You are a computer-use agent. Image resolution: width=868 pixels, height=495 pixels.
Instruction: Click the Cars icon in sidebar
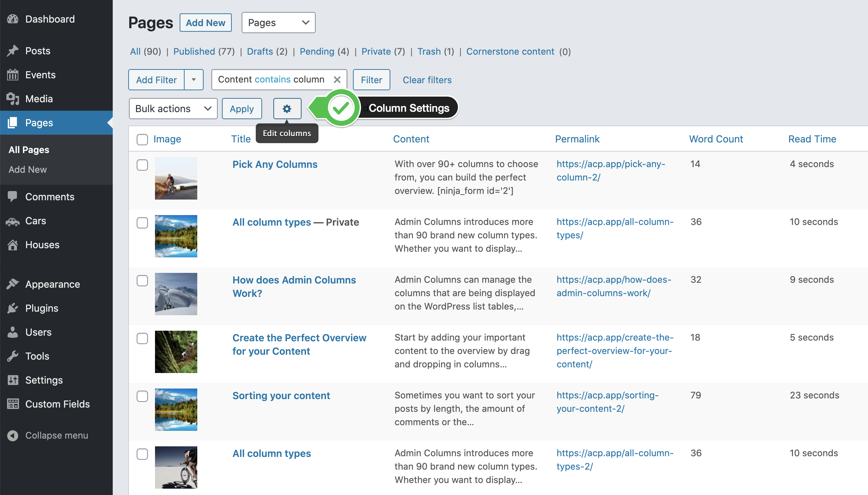click(13, 221)
